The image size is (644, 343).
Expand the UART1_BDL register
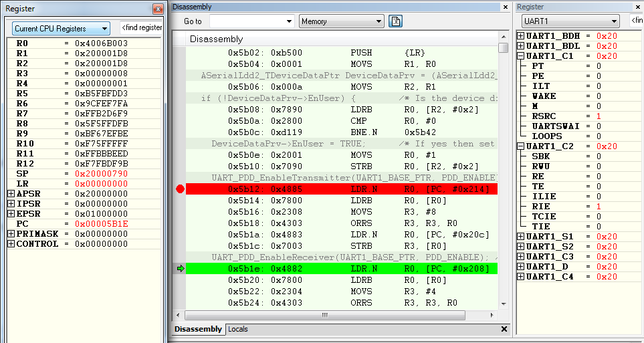[520, 46]
